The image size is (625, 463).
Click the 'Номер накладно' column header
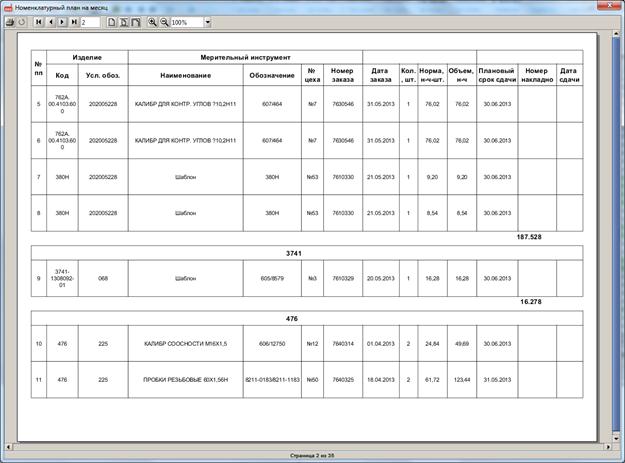[537, 75]
